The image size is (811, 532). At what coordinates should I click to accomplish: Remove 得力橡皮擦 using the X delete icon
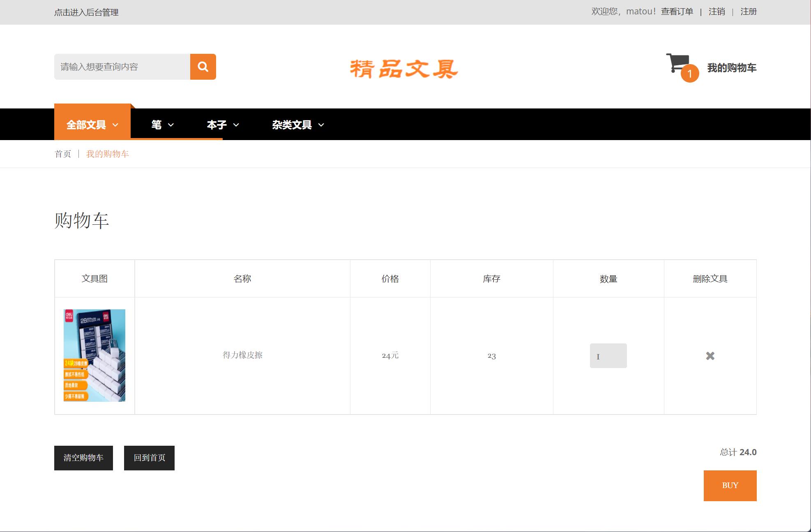(x=710, y=356)
